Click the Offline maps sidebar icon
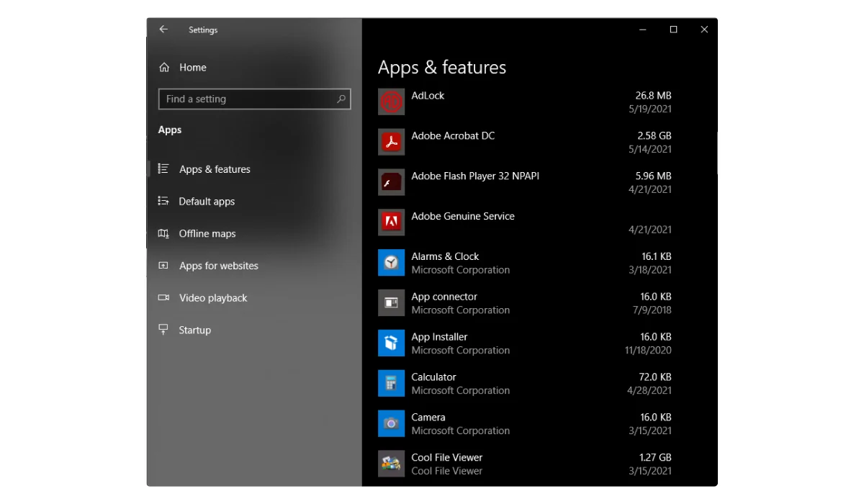The height and width of the screenshot is (504, 864). coord(163,233)
